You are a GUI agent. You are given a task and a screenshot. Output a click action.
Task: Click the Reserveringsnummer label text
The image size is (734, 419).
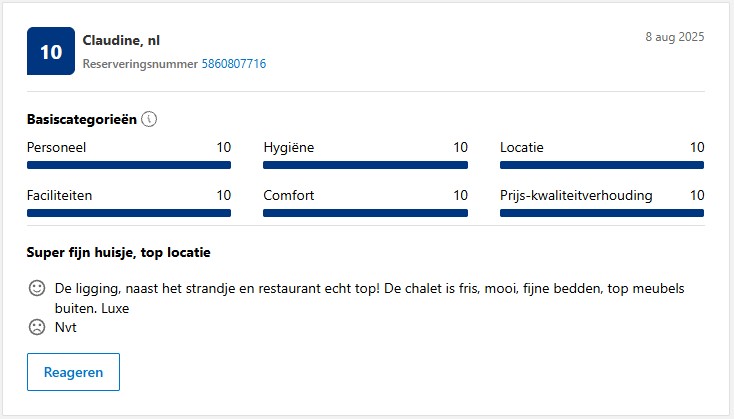[x=140, y=64]
